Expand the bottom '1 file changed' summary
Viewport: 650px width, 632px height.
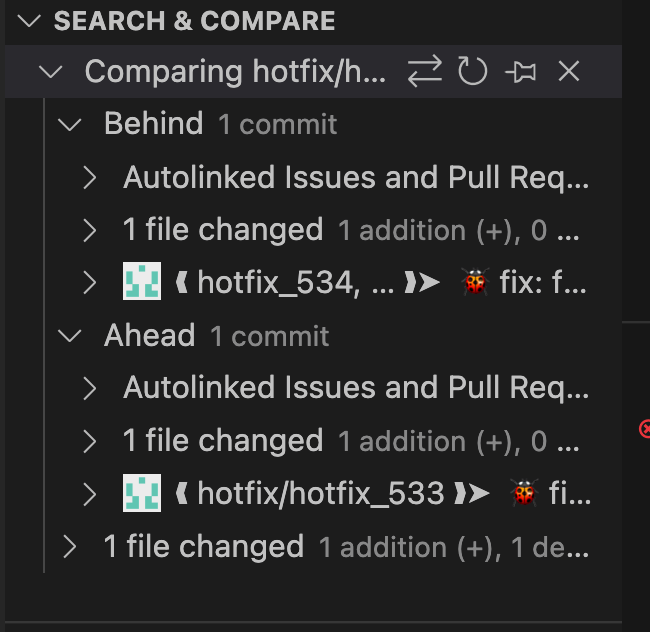click(70, 547)
